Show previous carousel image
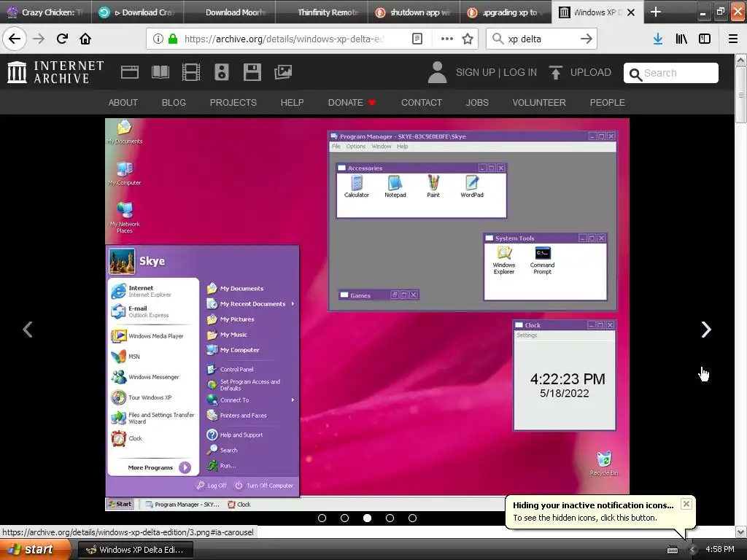Screen dimensions: 747x560 [x=28, y=330]
